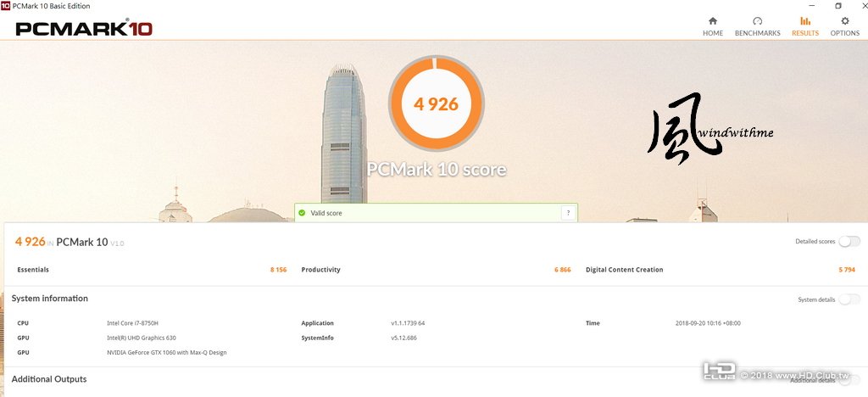Click the SystemInfo version v5.12.686
Image resolution: width=868 pixels, height=397 pixels.
[404, 338]
